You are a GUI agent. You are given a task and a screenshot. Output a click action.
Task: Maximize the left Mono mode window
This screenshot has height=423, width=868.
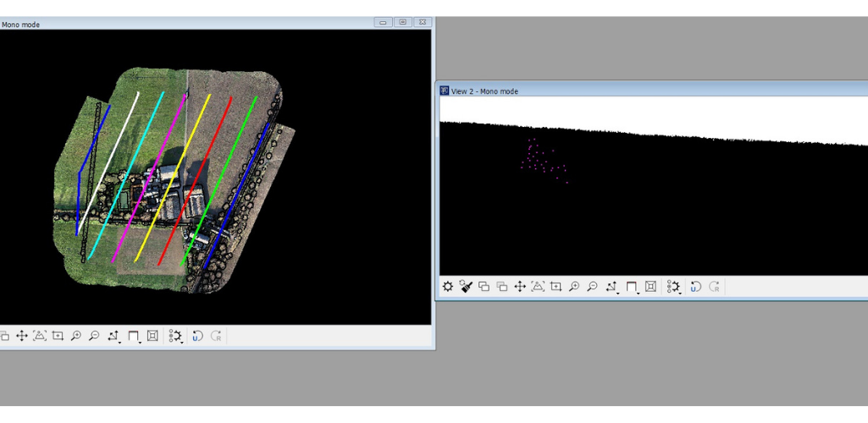(x=403, y=22)
